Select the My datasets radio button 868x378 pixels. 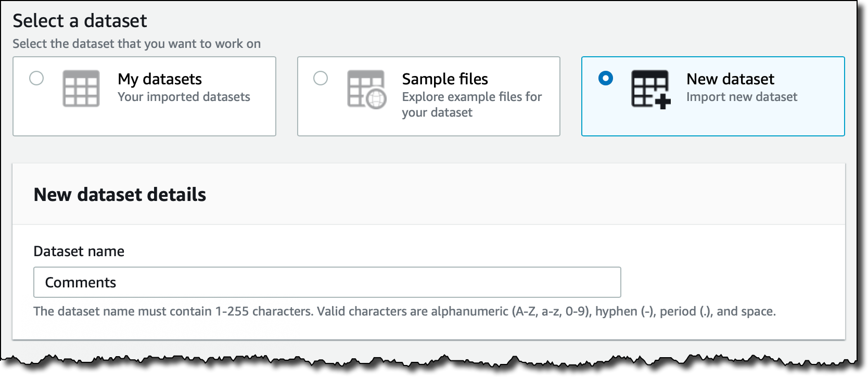coord(36,79)
